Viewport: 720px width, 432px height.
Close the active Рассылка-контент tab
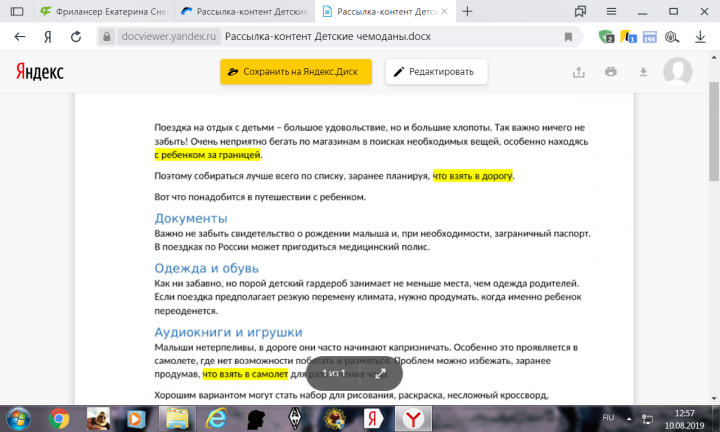point(444,11)
